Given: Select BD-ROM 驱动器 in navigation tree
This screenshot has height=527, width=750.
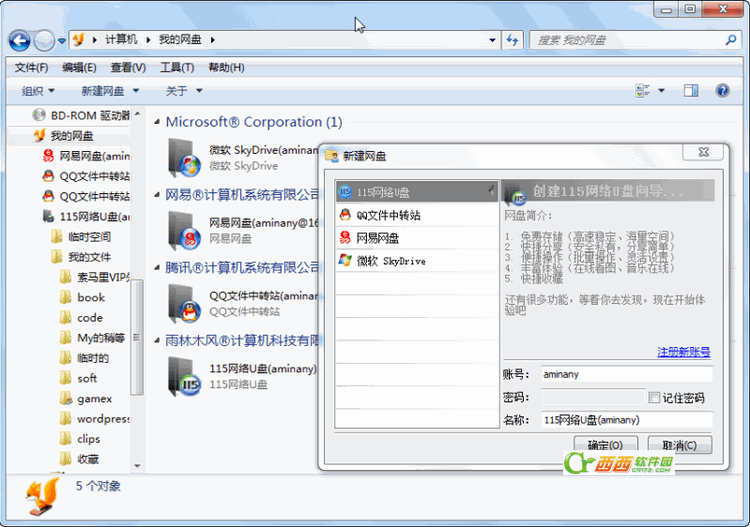Looking at the screenshot, I should coord(81,115).
